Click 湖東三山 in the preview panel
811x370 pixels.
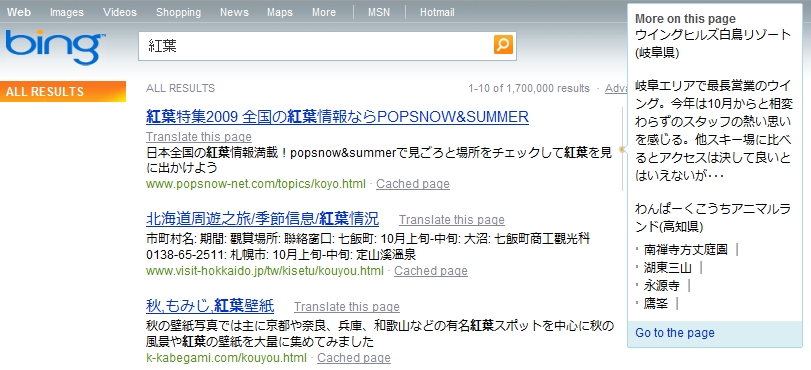click(x=667, y=268)
